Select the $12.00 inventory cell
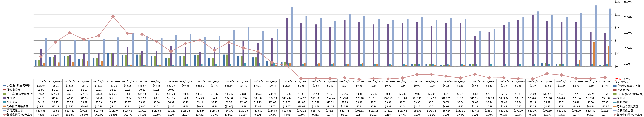 click(x=243, y=102)
